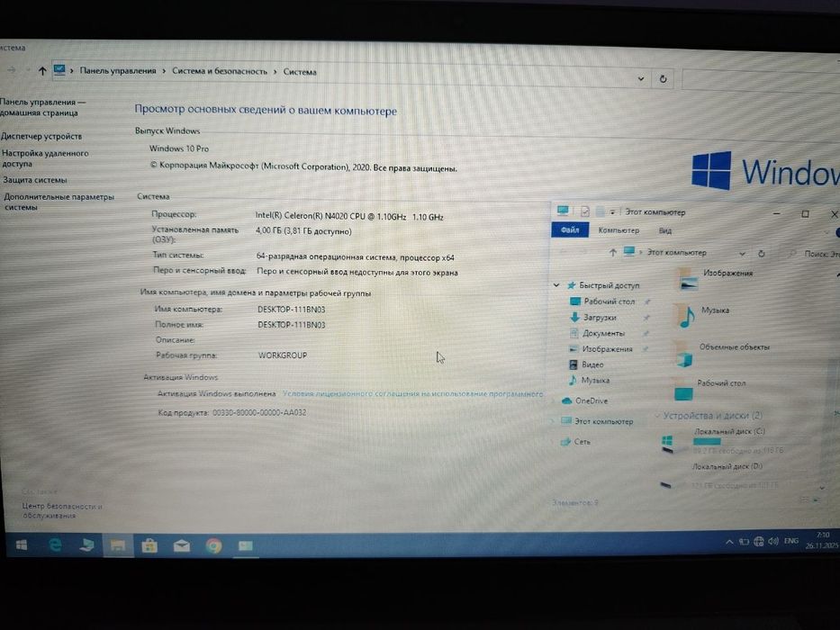Image resolution: width=840 pixels, height=630 pixels.
Task: Unpin Загрузки pin icon in Quick access
Action: tap(646, 319)
